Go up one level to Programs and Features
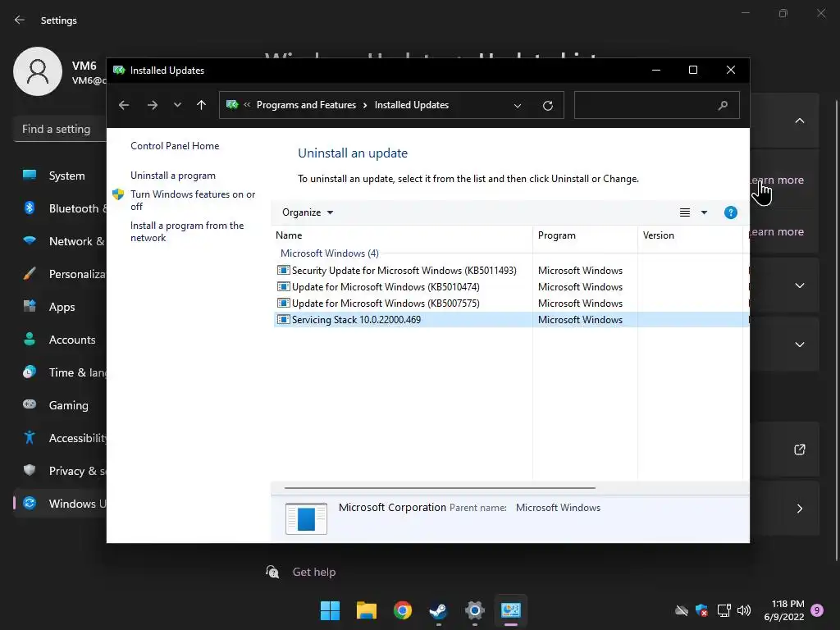Image resolution: width=840 pixels, height=630 pixels. [x=202, y=105]
